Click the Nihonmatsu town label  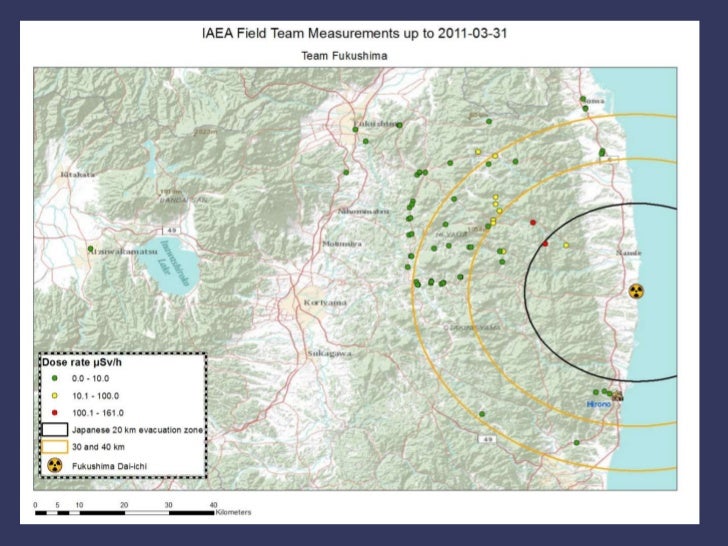tap(364, 211)
